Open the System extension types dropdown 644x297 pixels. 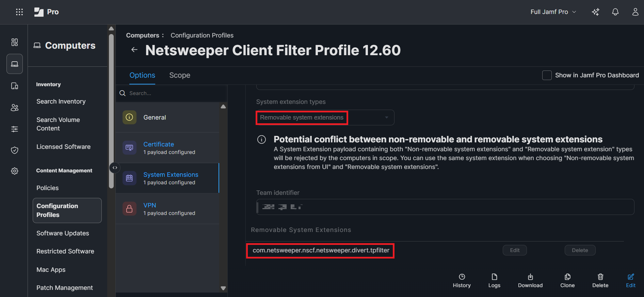tap(325, 118)
